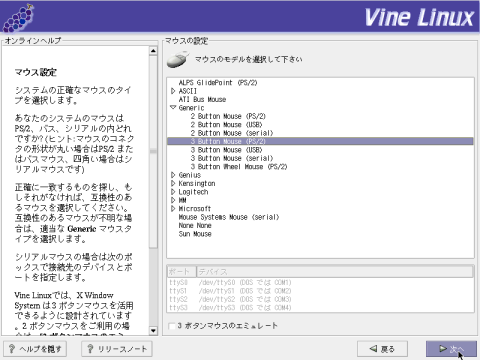Choose 3 Button Mouse (USB)

(226, 150)
